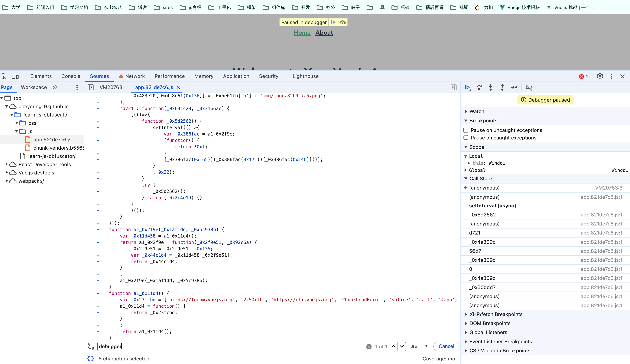Click Step into next function icon

coord(491,88)
